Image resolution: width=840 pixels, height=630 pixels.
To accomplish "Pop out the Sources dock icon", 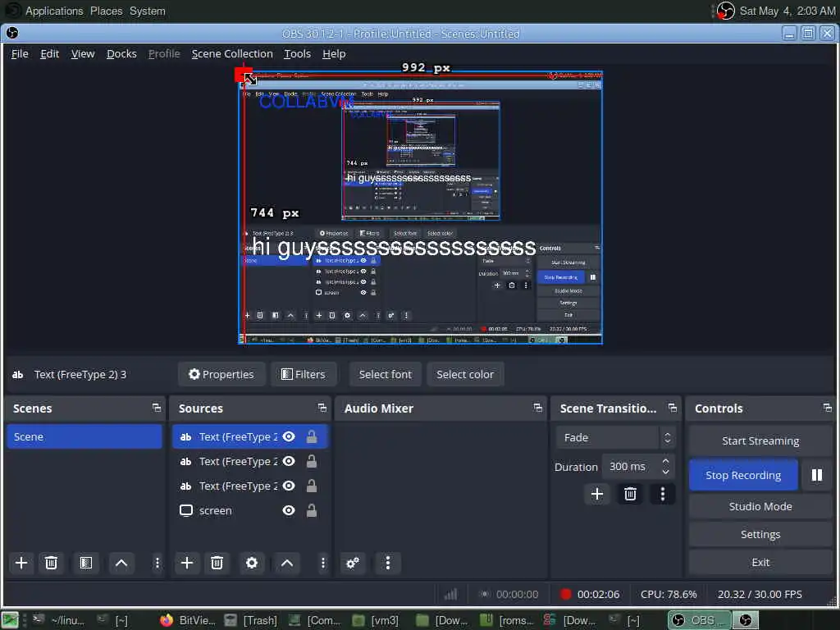I will 322,409.
